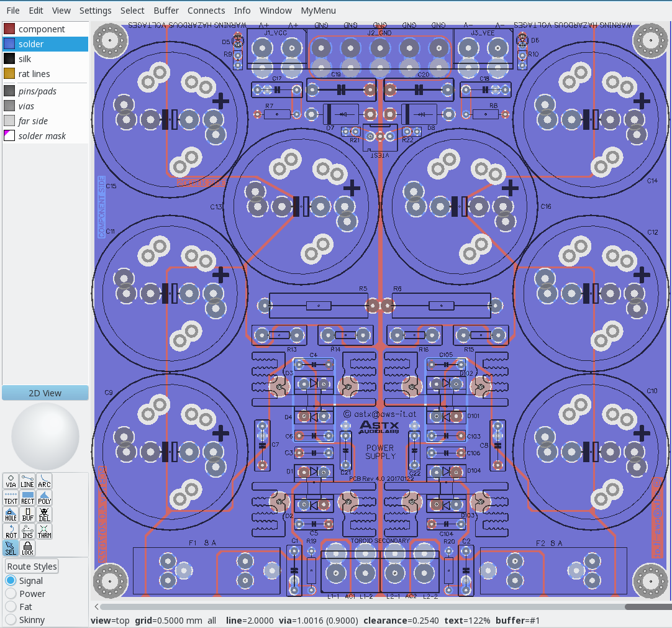672x628 pixels.
Task: Activate the LOCK tool
Action: click(27, 548)
